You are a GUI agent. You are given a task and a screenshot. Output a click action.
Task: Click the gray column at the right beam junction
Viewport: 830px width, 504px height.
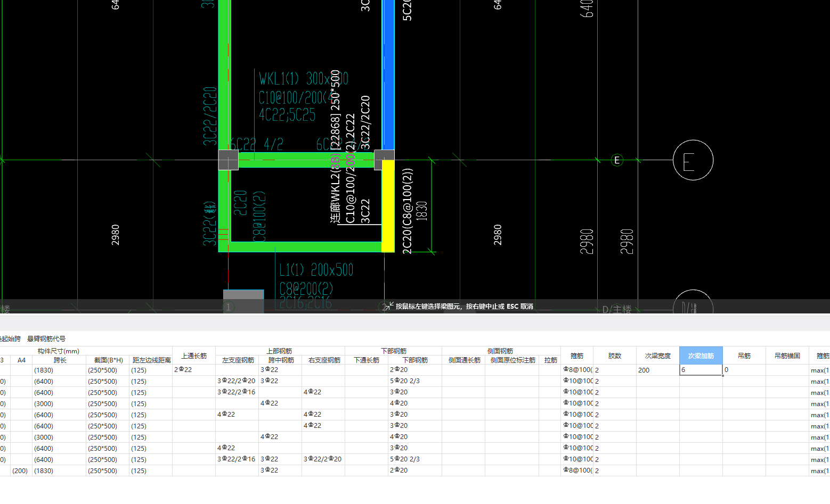pos(384,160)
